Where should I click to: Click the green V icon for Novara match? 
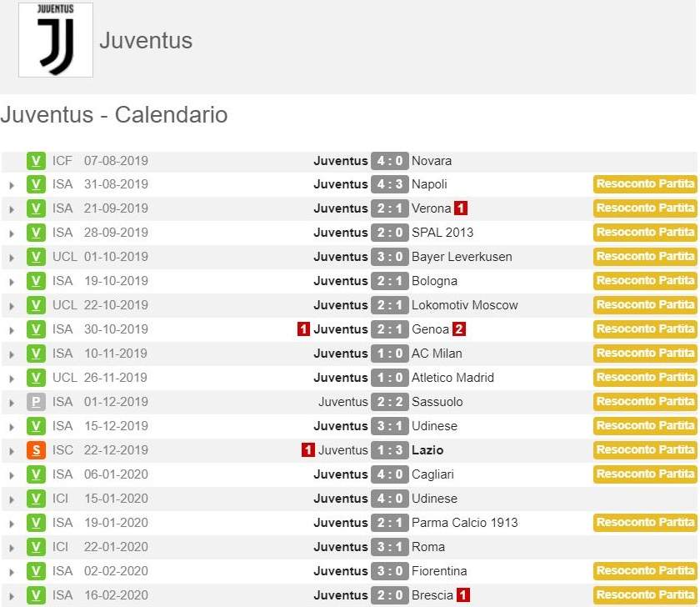coord(36,161)
